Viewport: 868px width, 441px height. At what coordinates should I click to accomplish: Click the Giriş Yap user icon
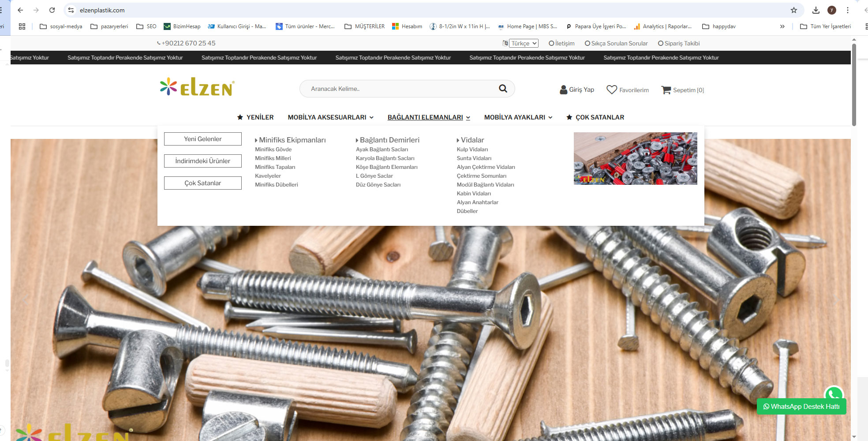click(563, 90)
